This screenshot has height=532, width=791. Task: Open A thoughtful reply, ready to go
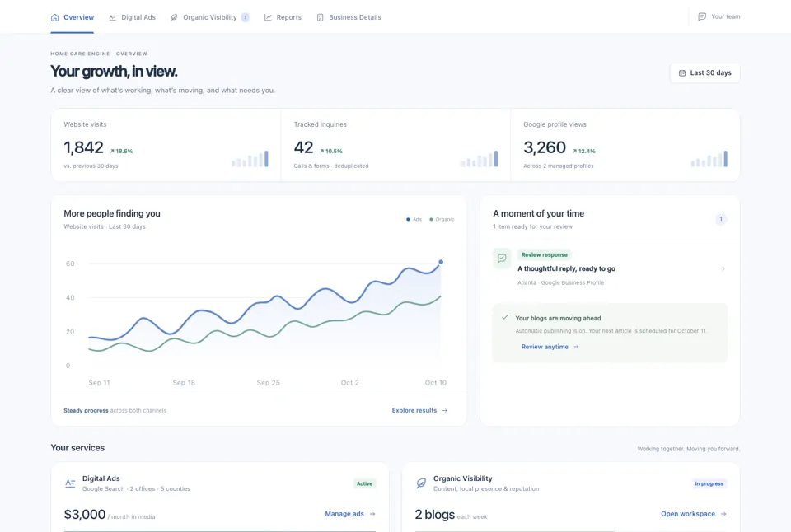coord(567,268)
